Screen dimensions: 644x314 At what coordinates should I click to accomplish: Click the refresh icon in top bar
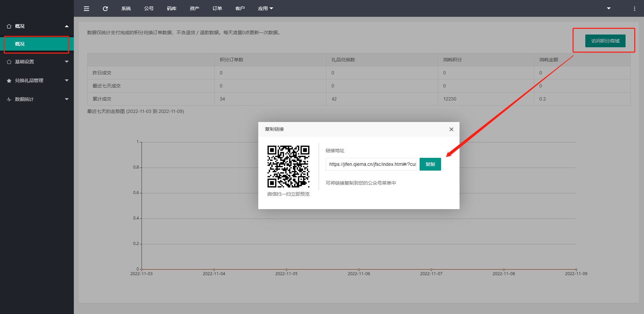point(105,9)
